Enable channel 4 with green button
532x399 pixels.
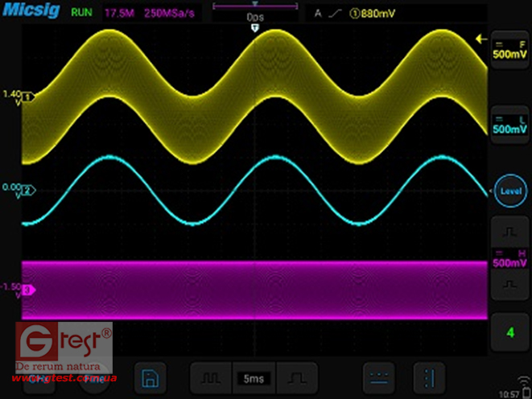(509, 331)
